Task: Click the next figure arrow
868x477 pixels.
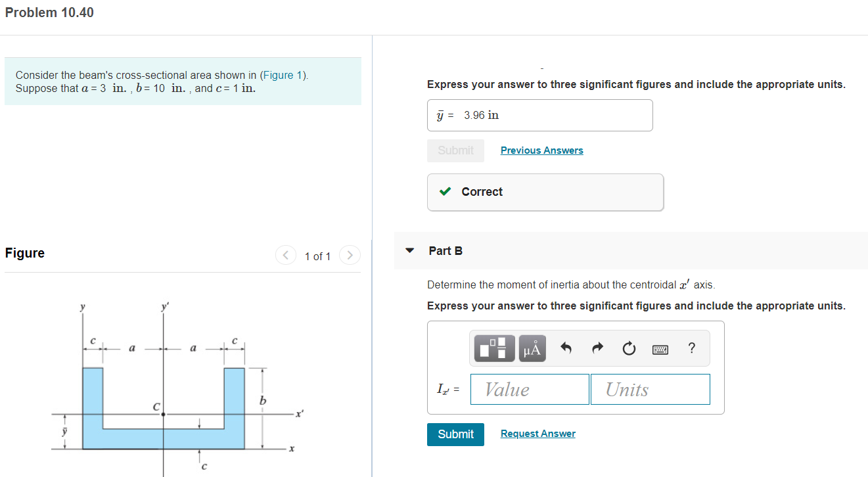Action: pos(349,255)
